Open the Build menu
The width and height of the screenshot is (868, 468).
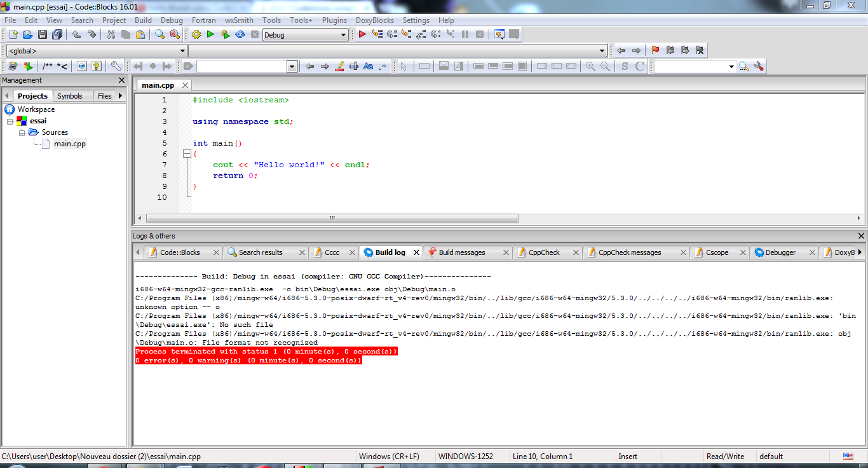pyautogui.click(x=143, y=20)
